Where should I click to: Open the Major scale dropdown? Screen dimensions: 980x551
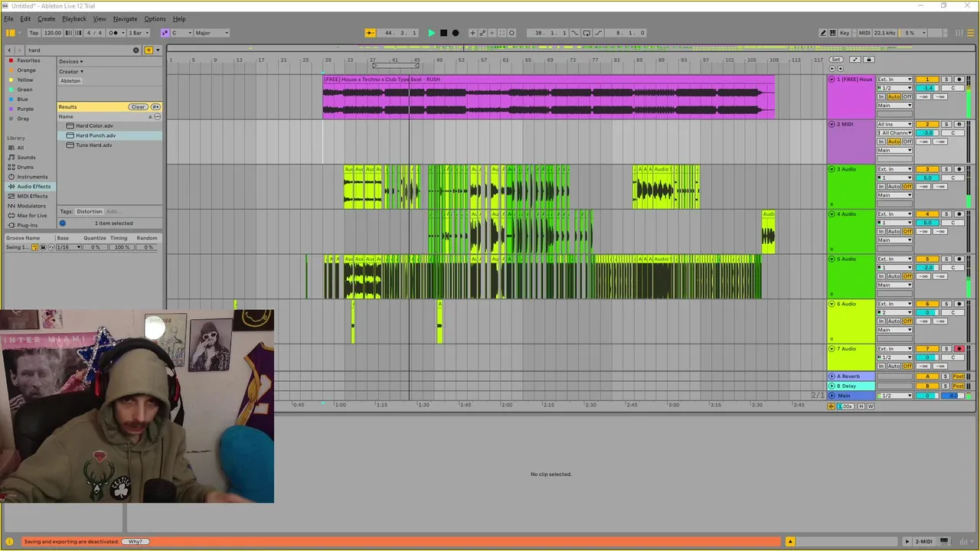point(211,33)
